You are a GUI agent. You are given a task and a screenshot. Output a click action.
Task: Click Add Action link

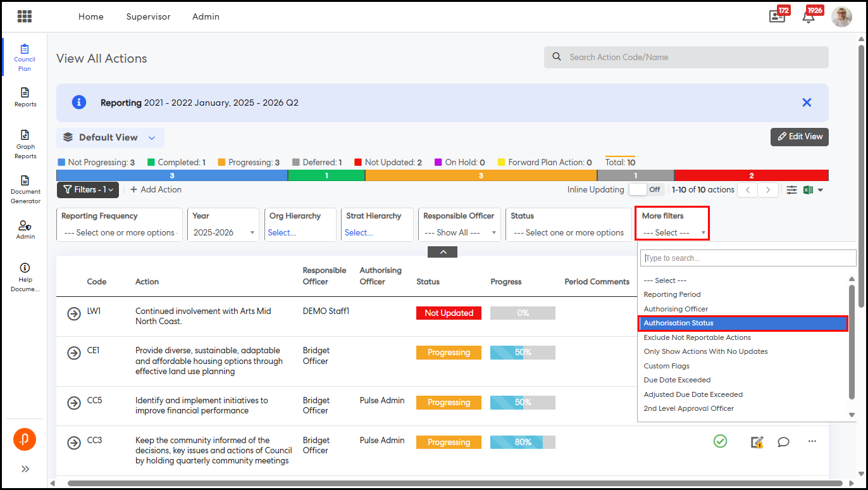tap(156, 189)
